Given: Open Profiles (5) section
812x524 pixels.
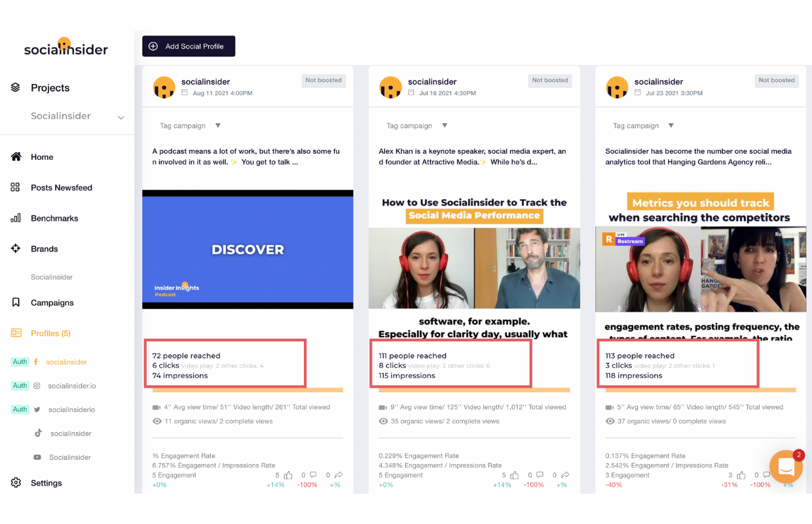Looking at the screenshot, I should tap(50, 333).
